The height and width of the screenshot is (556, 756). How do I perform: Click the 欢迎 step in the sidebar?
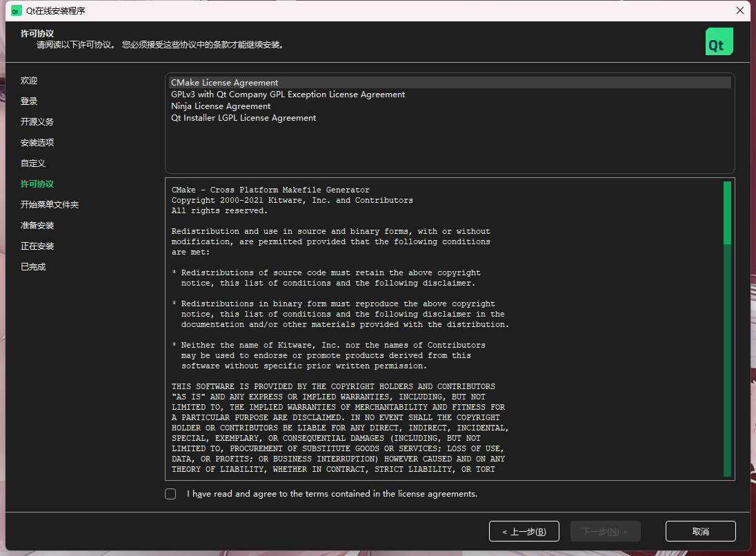pyautogui.click(x=29, y=81)
